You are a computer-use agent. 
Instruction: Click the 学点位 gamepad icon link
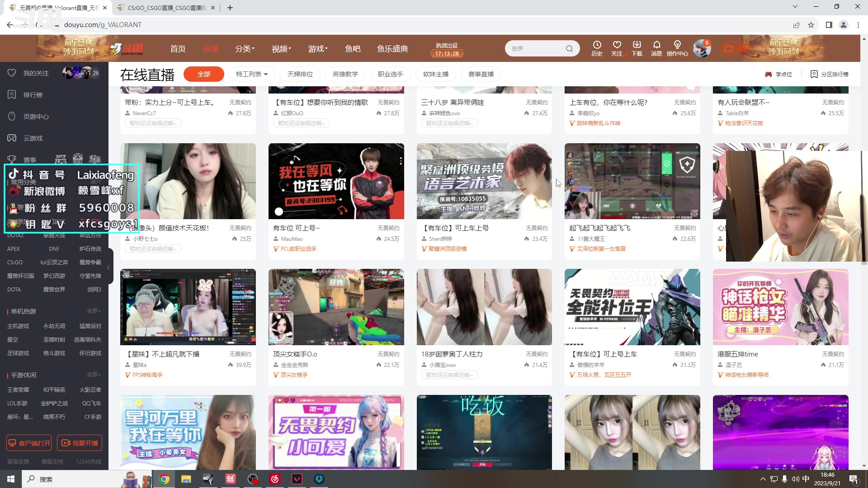pyautogui.click(x=778, y=74)
